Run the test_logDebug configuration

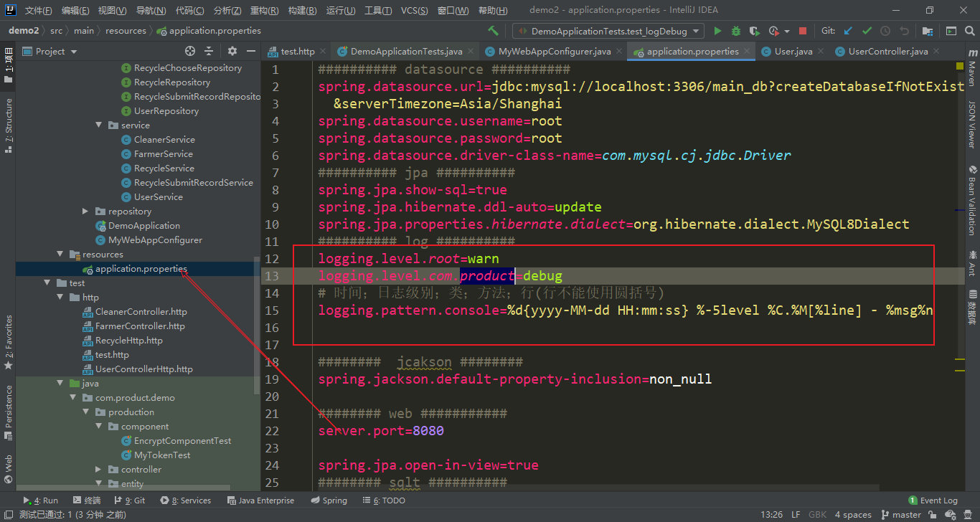point(717,31)
